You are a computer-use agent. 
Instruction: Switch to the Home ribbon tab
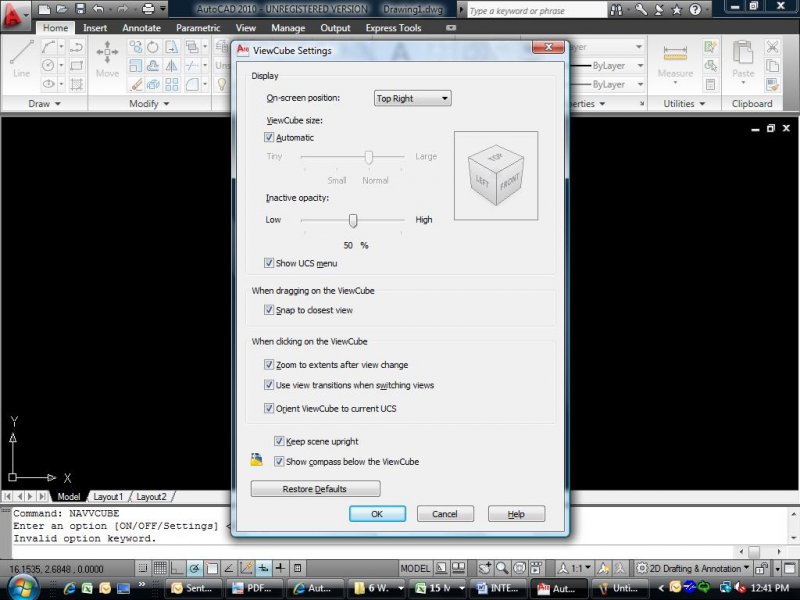(x=55, y=28)
